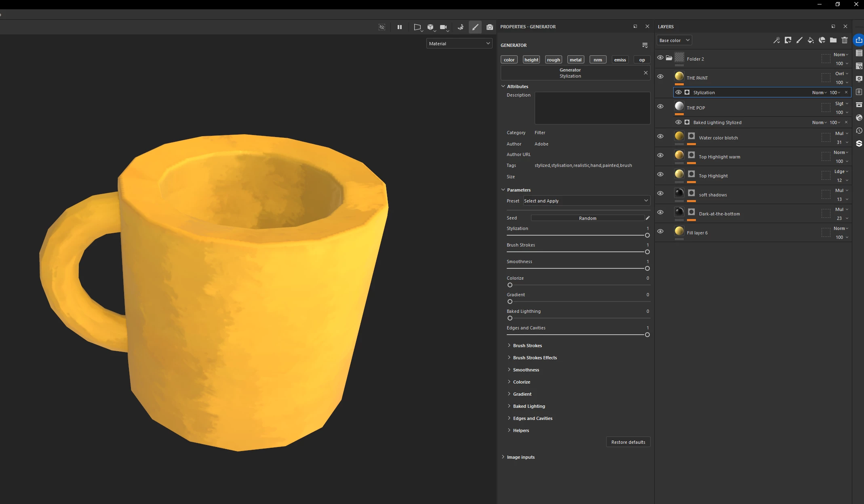This screenshot has height=504, width=864.
Task: Click the Restore defaults button
Action: pyautogui.click(x=628, y=442)
